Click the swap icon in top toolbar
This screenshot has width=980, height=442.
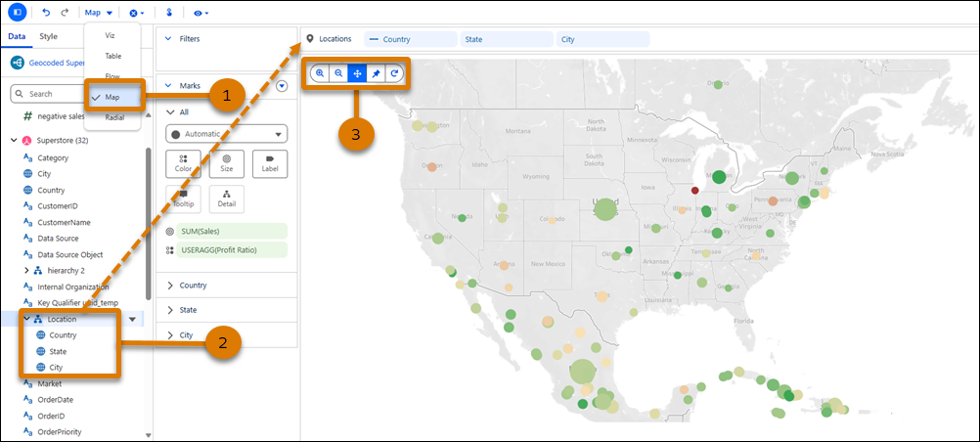169,13
